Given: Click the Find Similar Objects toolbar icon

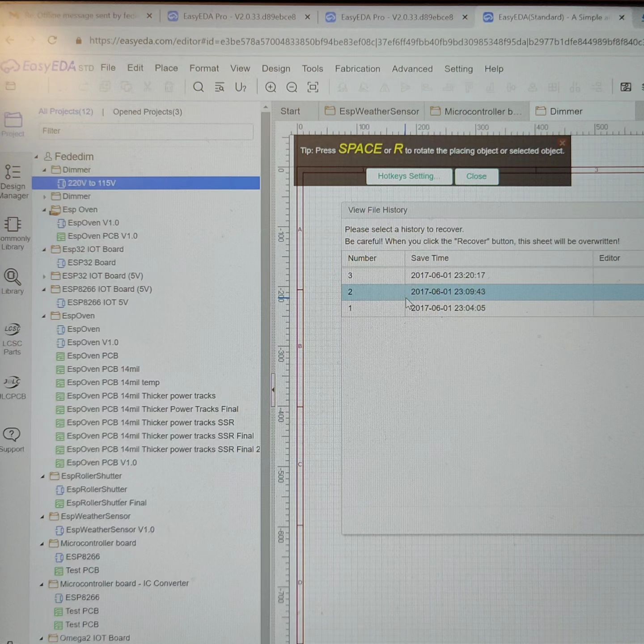Looking at the screenshot, I should click(x=219, y=87).
